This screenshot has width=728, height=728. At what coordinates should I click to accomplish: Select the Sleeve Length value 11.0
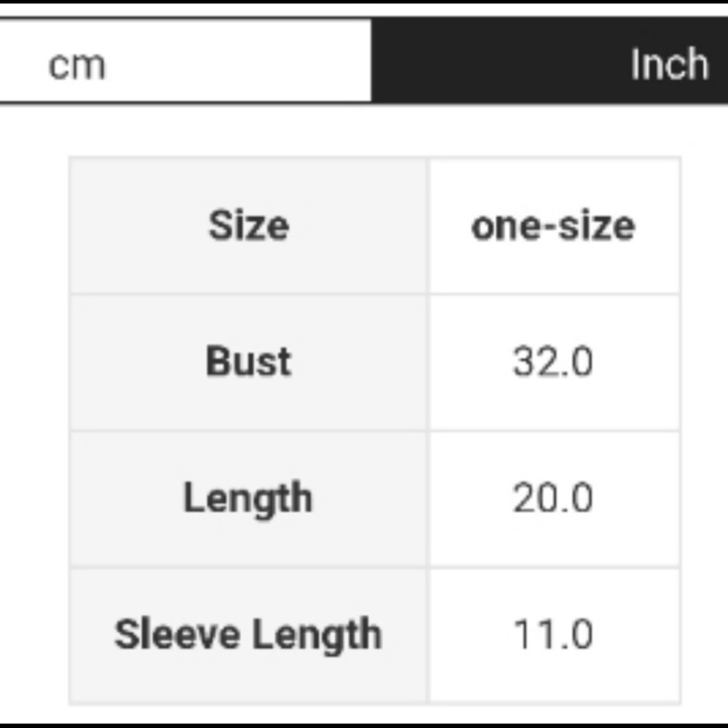pos(555,633)
